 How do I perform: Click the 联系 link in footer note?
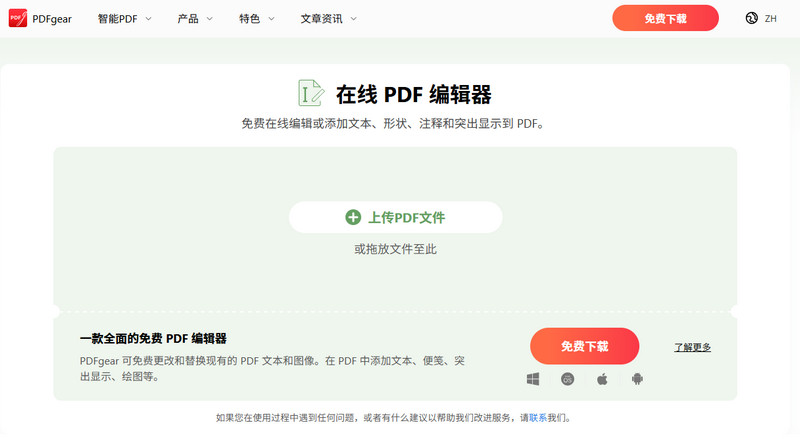(538, 418)
